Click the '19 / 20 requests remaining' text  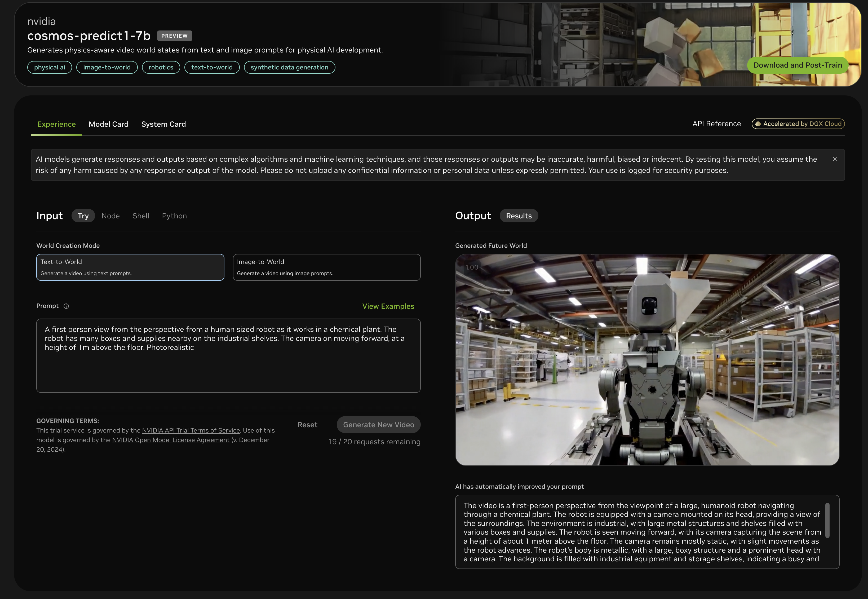tap(374, 442)
